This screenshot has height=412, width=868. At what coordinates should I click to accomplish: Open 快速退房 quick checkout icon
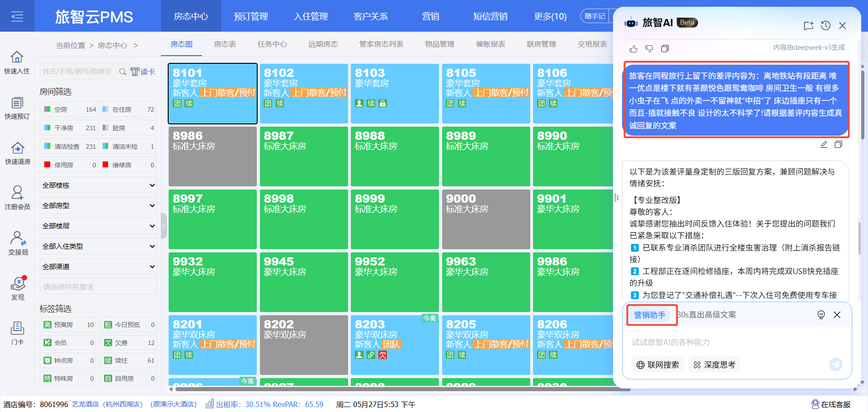click(x=17, y=153)
